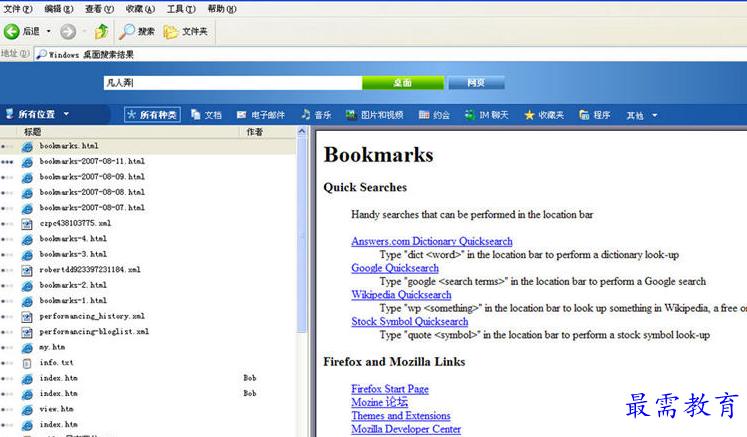This screenshot has width=747, height=437.
Task: Select bookmarks-2007-08-09.html result
Action: click(x=92, y=177)
